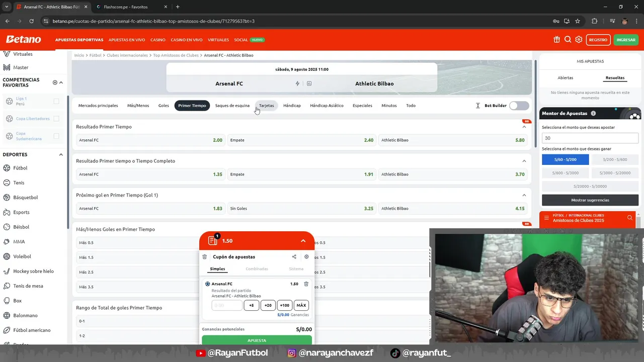Pick Athletic Bilbao at 4.15 next goal
The image size is (644, 362).
[453, 209]
